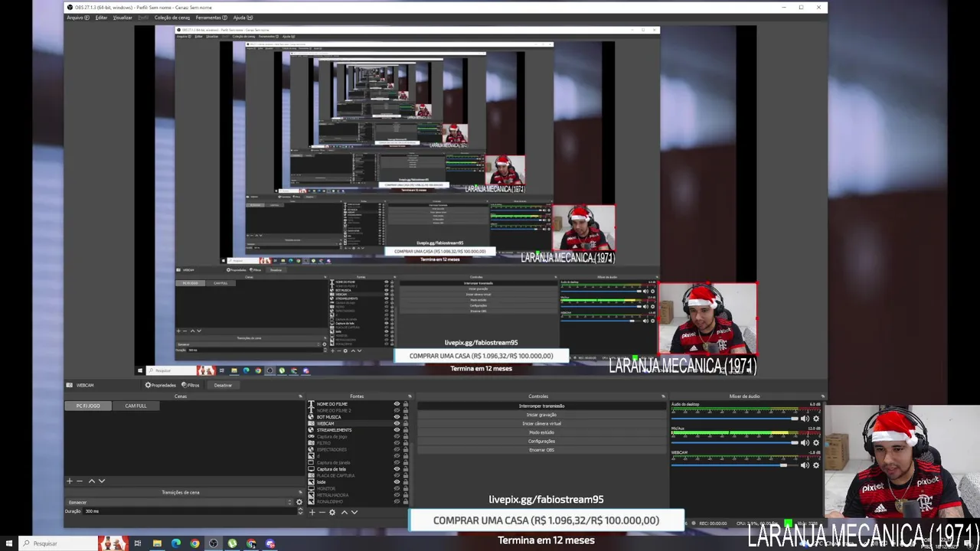Lock the BOT MUSICA source
This screenshot has width=980, height=551.
click(406, 417)
